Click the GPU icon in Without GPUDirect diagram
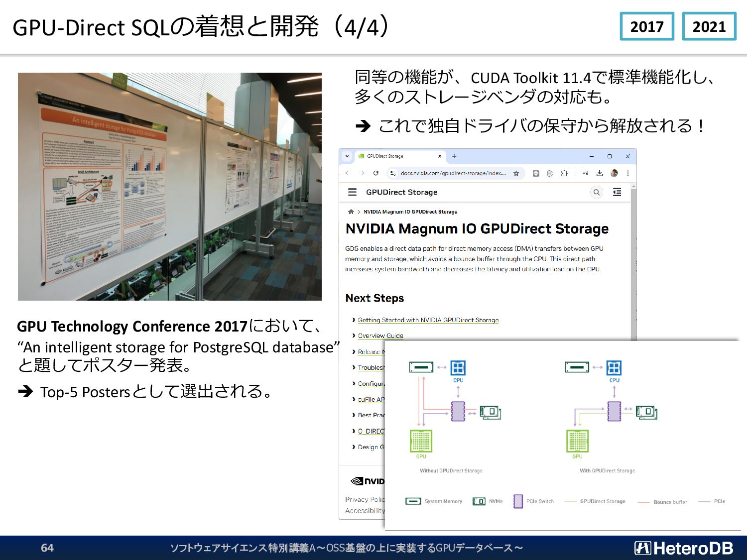The image size is (747, 560). (x=421, y=441)
